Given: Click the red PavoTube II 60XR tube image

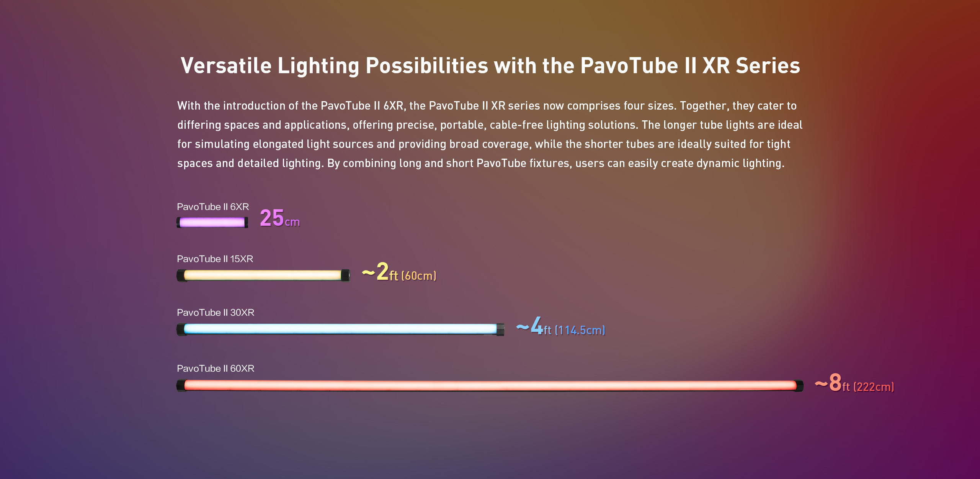Looking at the screenshot, I should coord(490,385).
